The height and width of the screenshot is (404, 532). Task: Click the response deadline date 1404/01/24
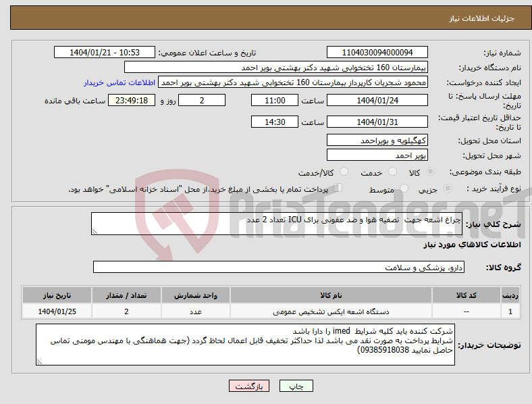coord(377,100)
